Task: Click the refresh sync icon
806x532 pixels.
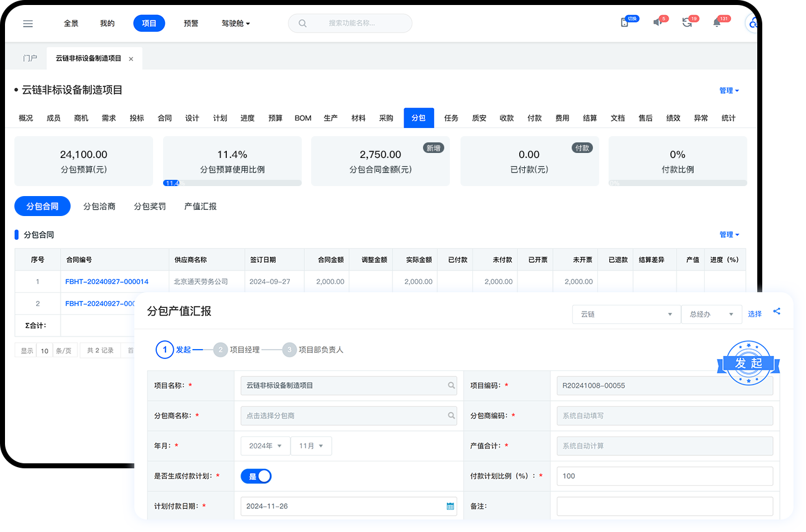Action: point(687,23)
